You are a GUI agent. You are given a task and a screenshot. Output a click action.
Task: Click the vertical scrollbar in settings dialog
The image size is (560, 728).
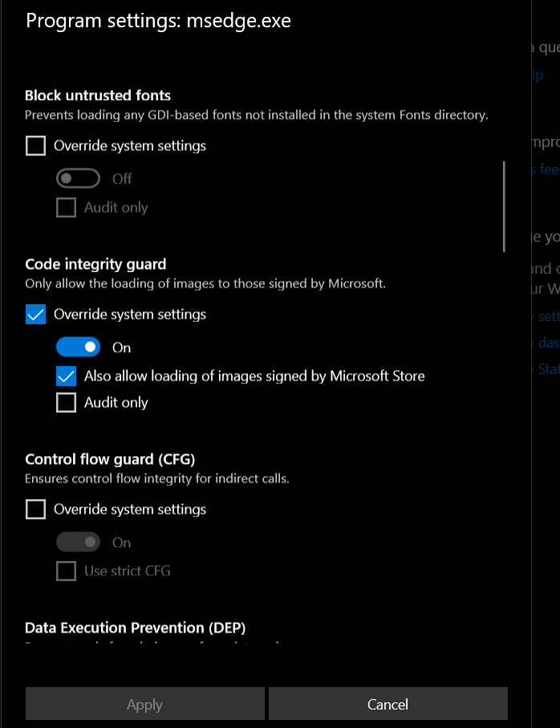504,207
